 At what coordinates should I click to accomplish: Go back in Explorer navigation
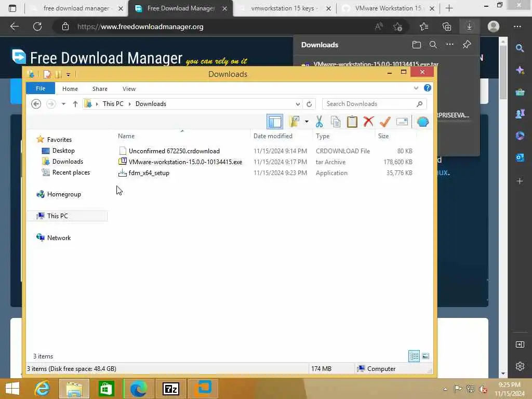36,104
